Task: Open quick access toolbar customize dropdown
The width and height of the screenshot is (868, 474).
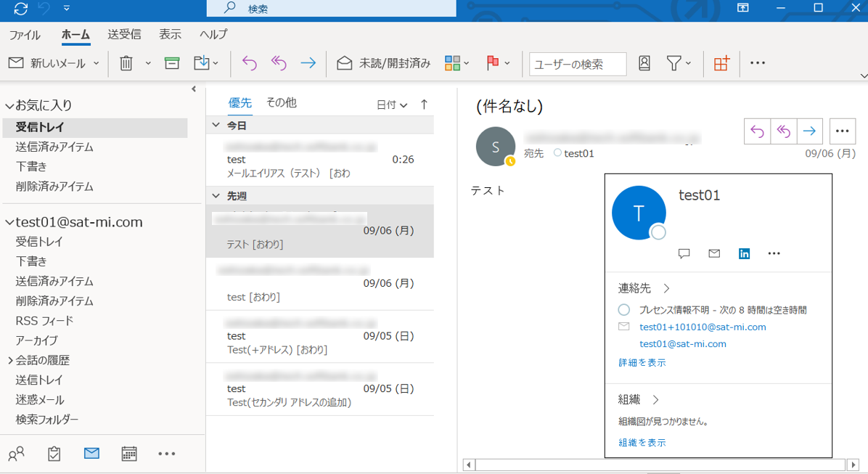Action: 67,8
